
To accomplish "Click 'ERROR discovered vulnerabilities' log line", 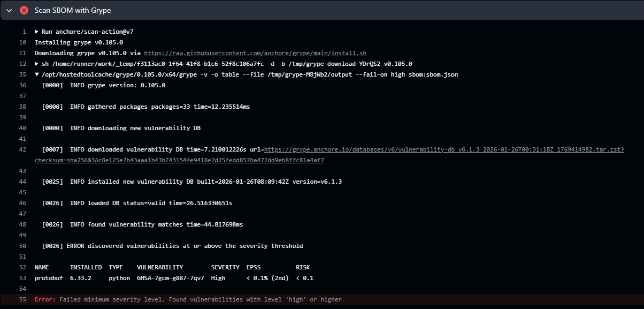I will pos(172,246).
